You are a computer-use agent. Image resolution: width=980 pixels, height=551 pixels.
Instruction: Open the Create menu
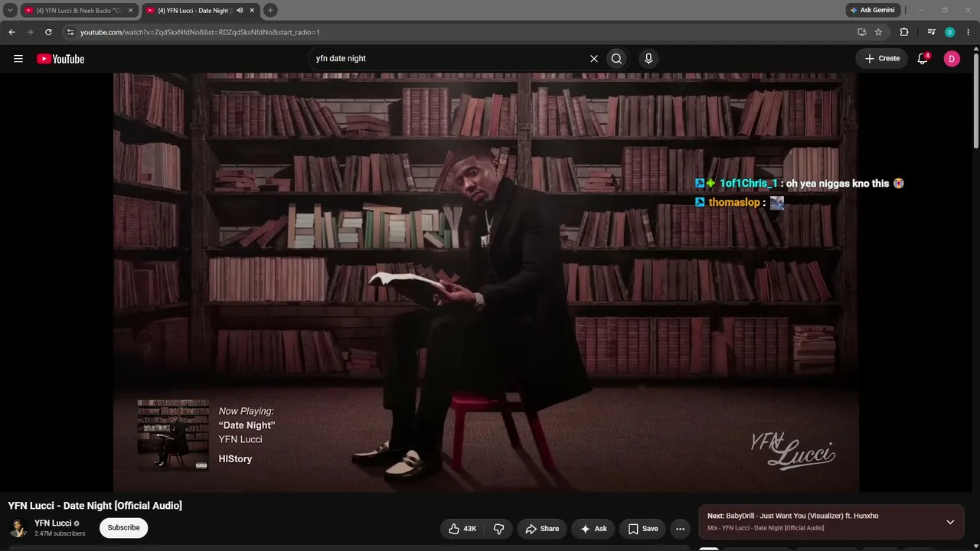pos(883,59)
